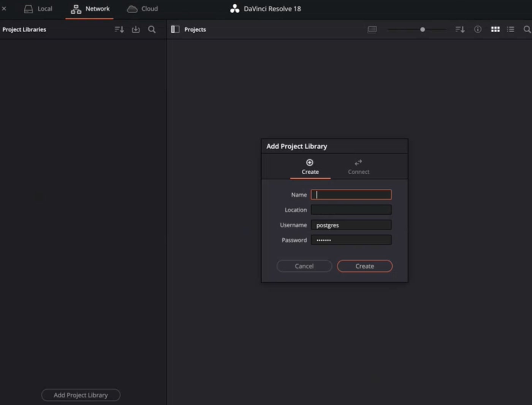Viewport: 532px width, 405px height.
Task: Click the Local drive icon
Action: [x=28, y=9]
